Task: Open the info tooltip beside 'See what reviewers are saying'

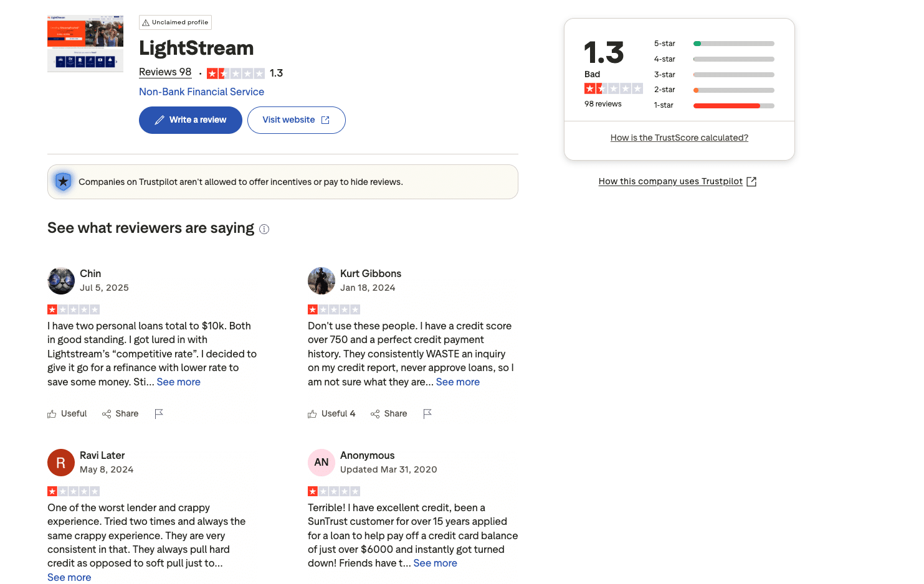Action: tap(264, 228)
